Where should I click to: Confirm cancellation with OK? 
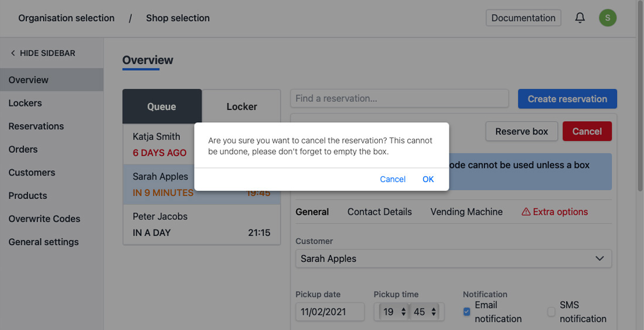(x=428, y=179)
